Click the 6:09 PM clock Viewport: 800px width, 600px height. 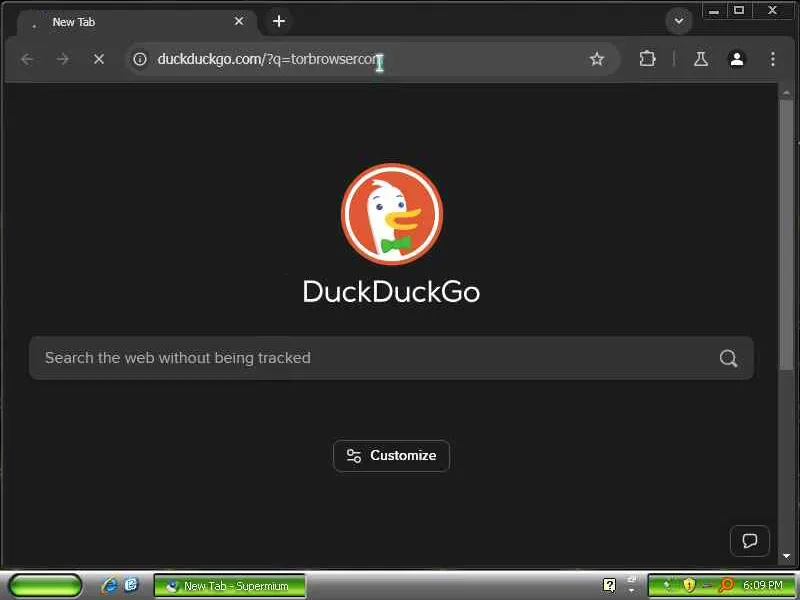coord(763,585)
